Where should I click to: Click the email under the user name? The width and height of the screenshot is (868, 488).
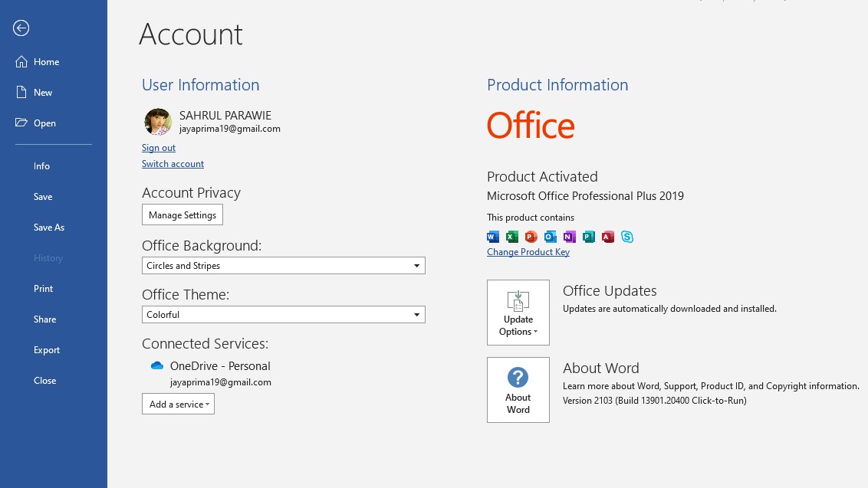[x=230, y=129]
